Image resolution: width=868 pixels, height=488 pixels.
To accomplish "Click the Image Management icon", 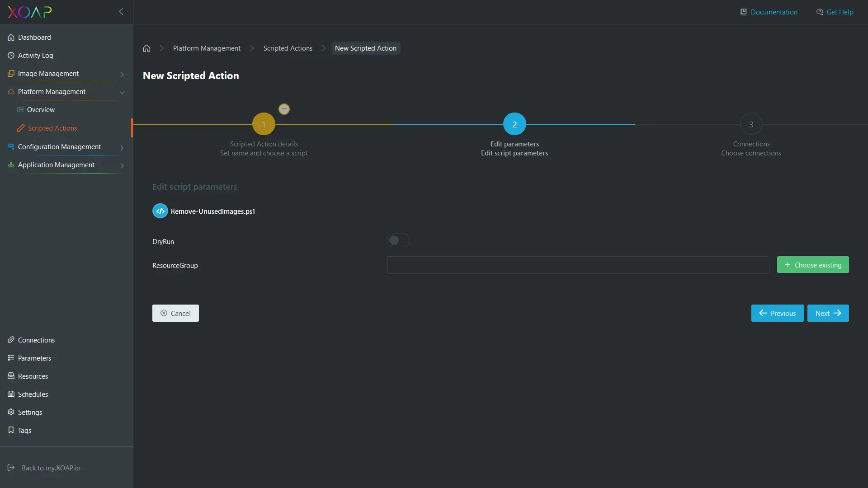I will [x=11, y=74].
